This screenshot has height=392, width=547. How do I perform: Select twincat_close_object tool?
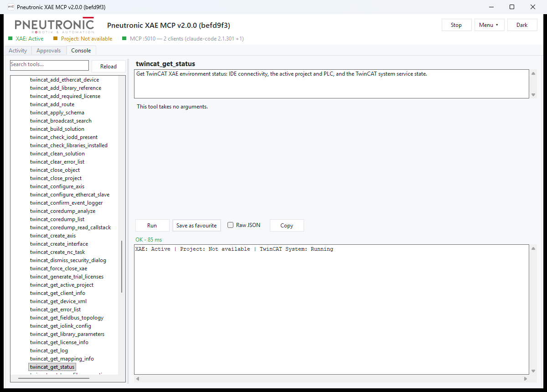click(x=55, y=170)
